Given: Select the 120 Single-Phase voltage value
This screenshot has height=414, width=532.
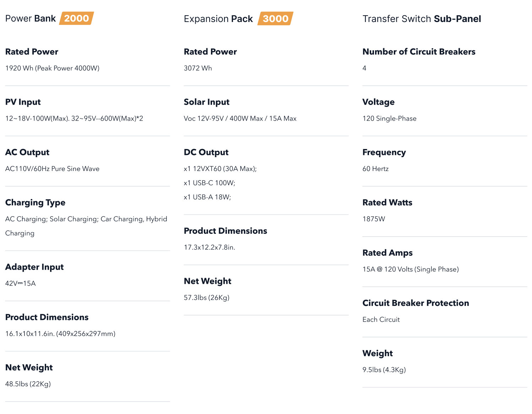Looking at the screenshot, I should click(x=390, y=118).
